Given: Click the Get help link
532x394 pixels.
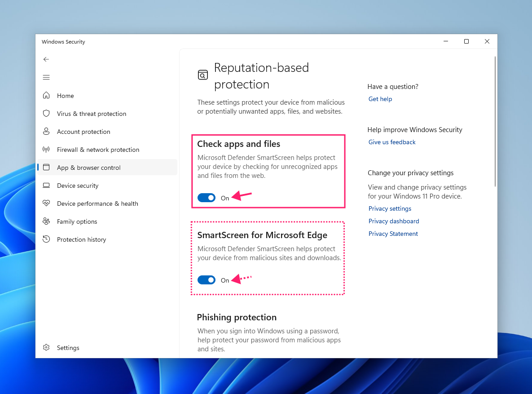Looking at the screenshot, I should coord(380,99).
